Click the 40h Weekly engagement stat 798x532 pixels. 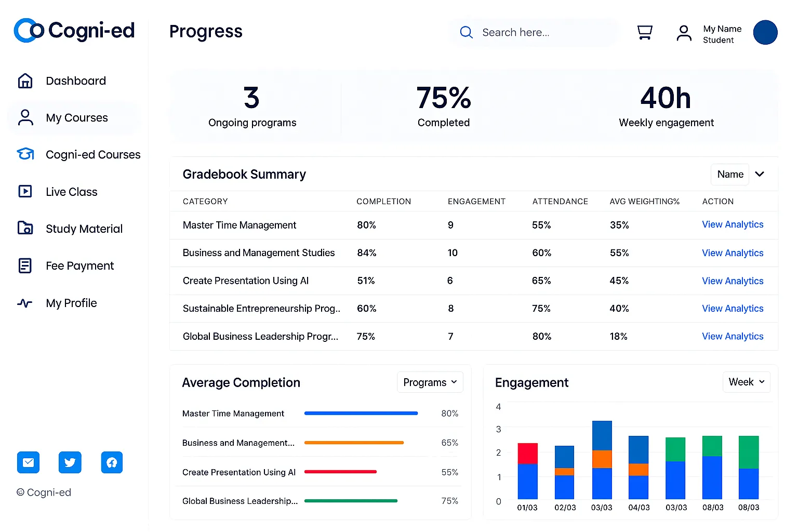point(666,107)
